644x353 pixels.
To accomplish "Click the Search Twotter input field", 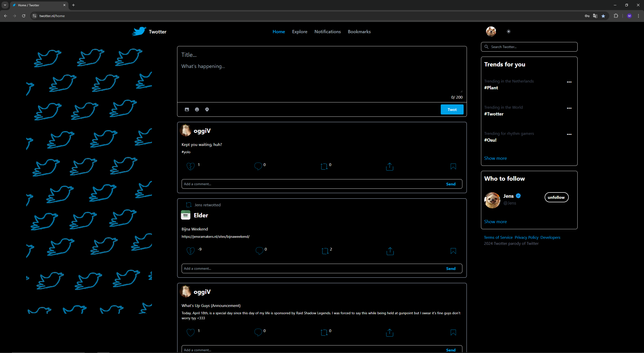I will tap(528, 47).
